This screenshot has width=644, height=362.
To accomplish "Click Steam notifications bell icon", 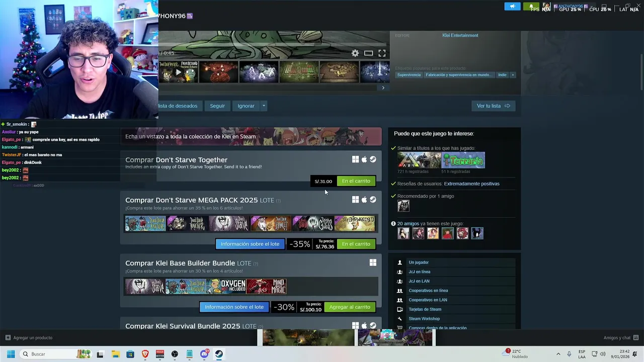I will click(x=531, y=7).
